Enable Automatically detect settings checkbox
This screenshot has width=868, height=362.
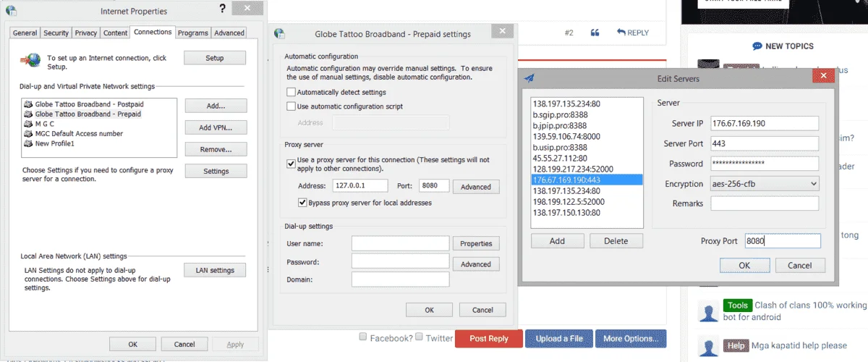(291, 93)
